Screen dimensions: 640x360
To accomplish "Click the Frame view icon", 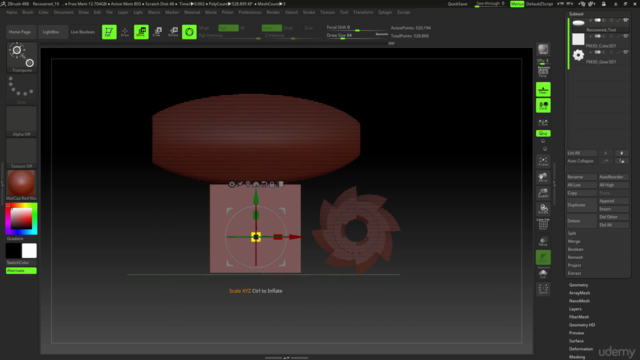I will tap(543, 161).
